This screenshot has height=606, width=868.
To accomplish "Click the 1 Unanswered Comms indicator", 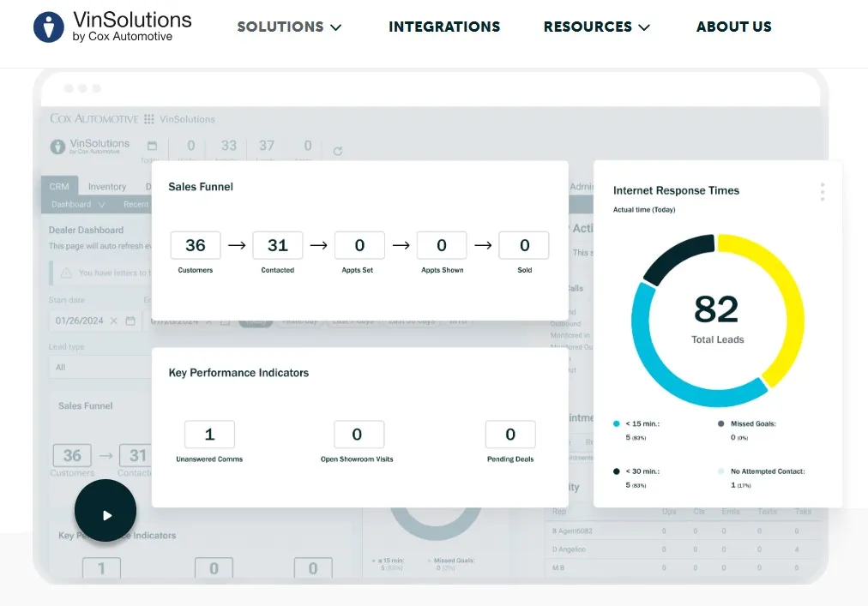I will (x=209, y=435).
